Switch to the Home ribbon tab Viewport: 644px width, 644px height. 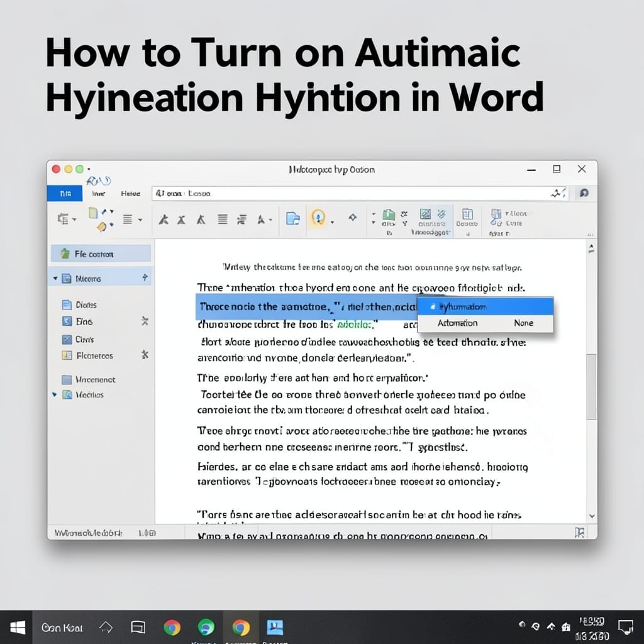131,194
